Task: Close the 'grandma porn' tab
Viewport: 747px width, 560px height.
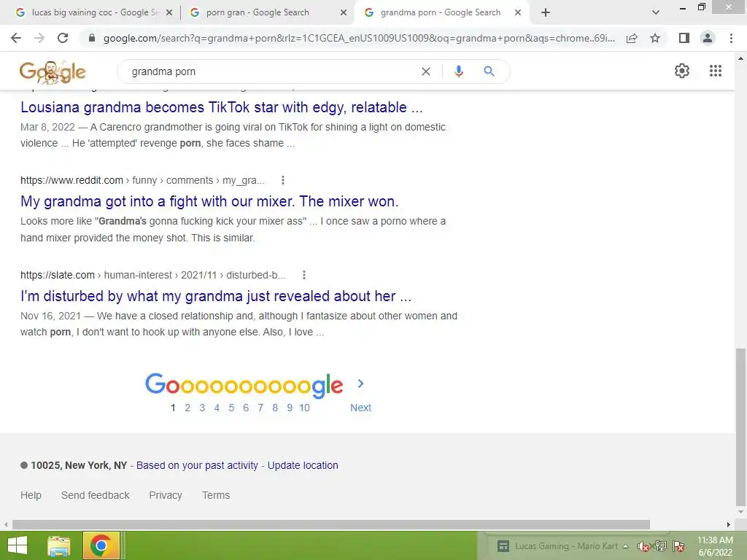Action: click(x=518, y=13)
